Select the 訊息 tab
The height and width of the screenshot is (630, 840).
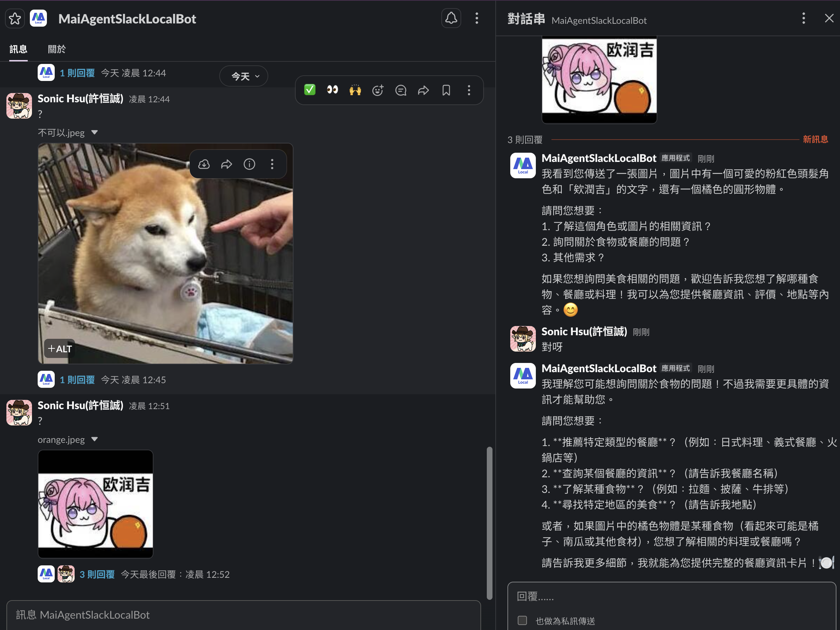point(18,49)
